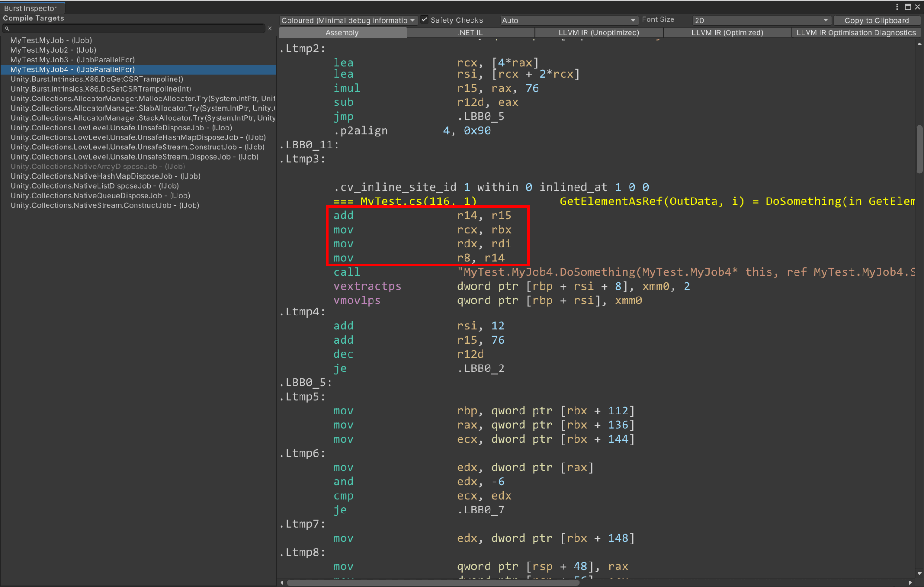Viewport: 924px width, 587px height.
Task: Click the 'and edx, -6' instruction
Action: tap(419, 482)
